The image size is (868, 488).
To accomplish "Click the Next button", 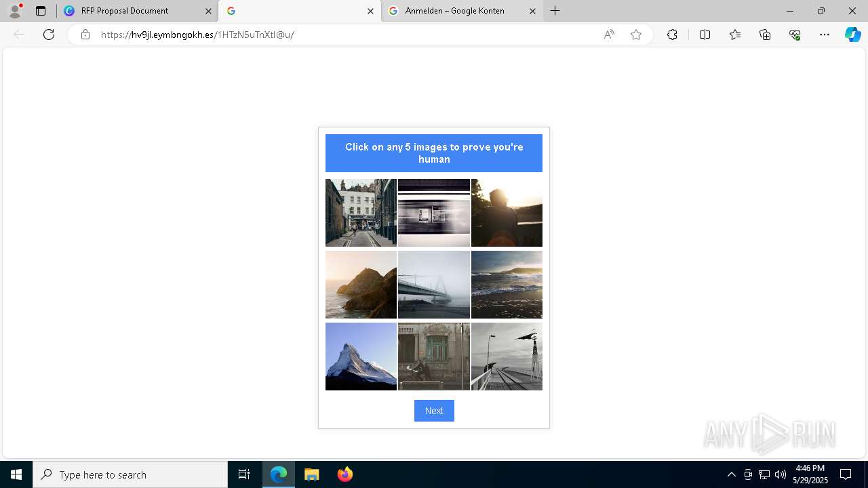I will tap(434, 411).
